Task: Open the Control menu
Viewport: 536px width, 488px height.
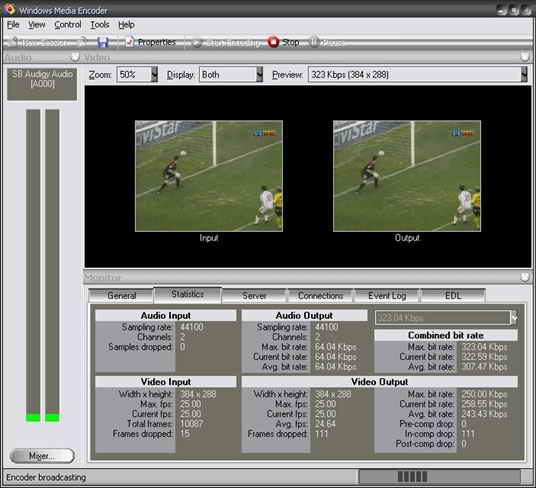Action: pyautogui.click(x=68, y=25)
